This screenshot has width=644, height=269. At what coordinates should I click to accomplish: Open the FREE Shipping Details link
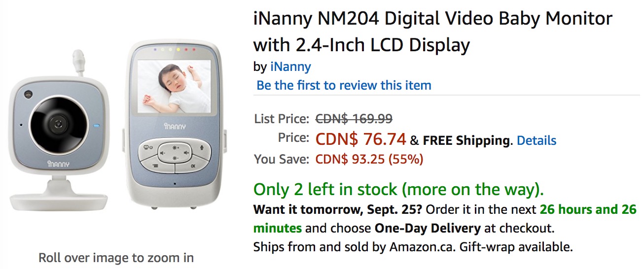coord(537,140)
